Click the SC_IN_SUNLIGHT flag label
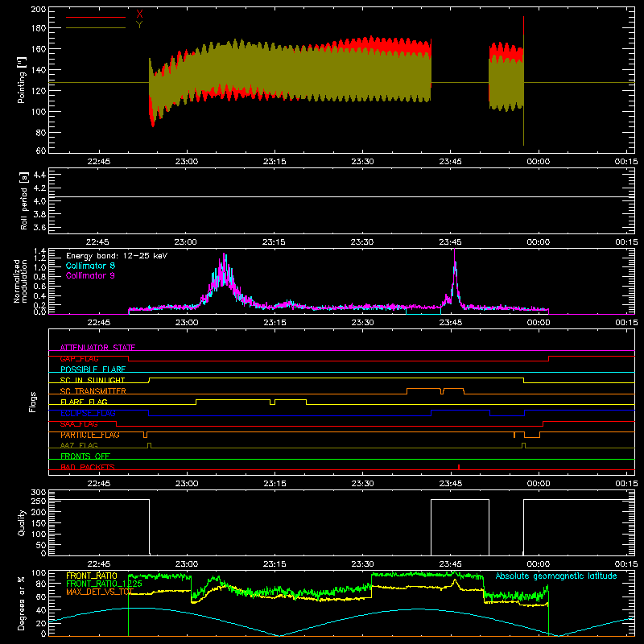 click(93, 380)
